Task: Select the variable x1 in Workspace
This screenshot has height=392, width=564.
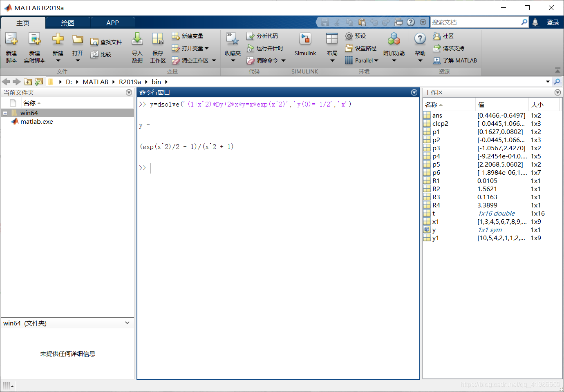Action: click(x=436, y=222)
